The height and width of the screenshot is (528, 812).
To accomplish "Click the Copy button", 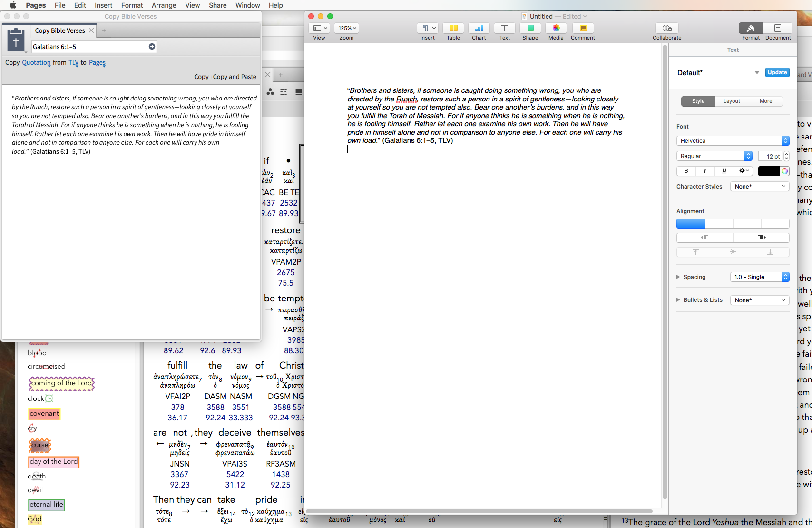I will (x=201, y=77).
